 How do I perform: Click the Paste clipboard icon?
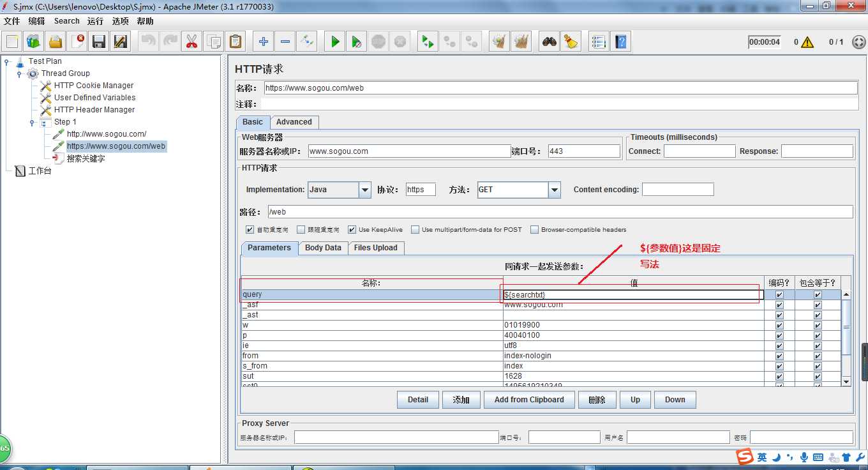point(236,42)
